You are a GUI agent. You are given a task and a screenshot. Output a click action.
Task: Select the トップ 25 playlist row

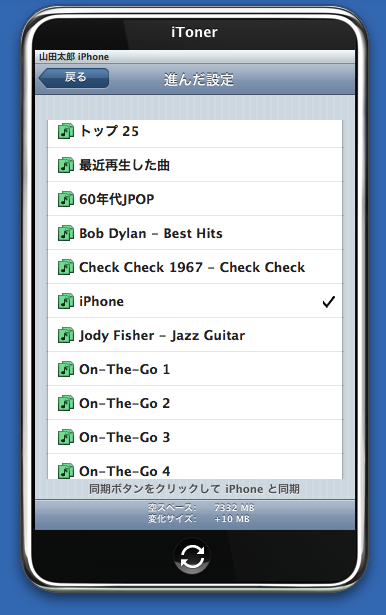[195, 134]
